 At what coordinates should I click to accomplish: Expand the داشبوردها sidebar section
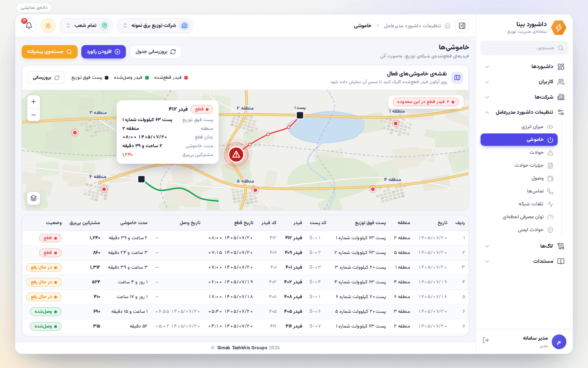click(x=524, y=67)
